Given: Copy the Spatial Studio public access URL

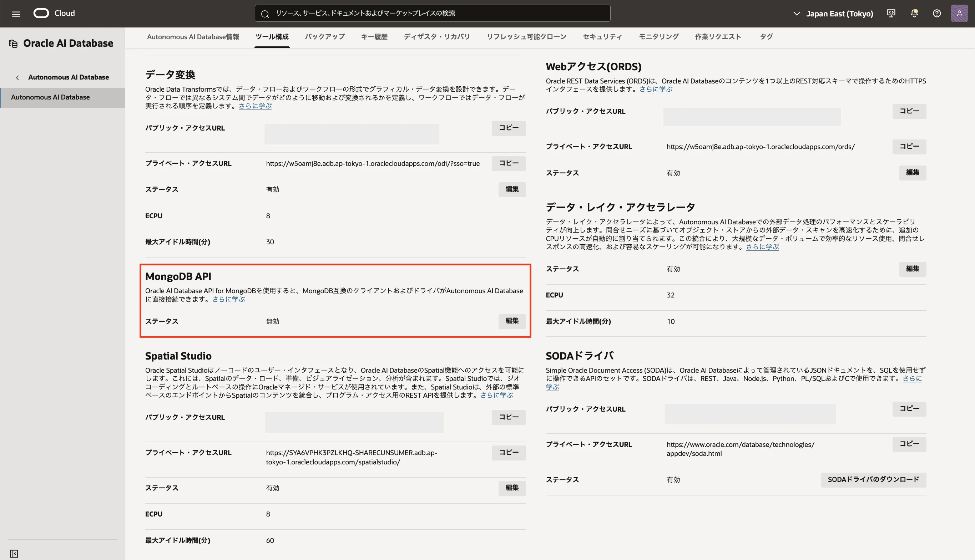Looking at the screenshot, I should point(508,417).
